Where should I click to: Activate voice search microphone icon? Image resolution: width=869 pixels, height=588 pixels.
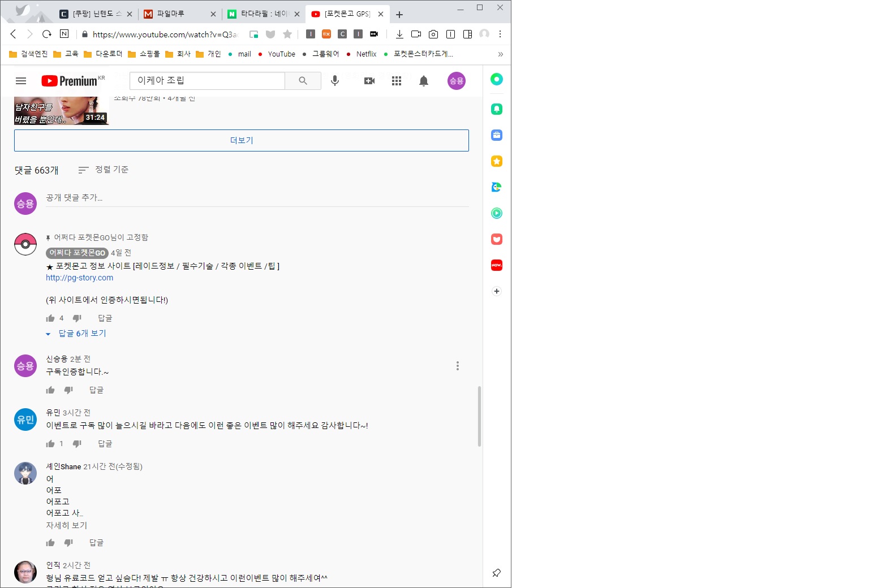click(335, 81)
